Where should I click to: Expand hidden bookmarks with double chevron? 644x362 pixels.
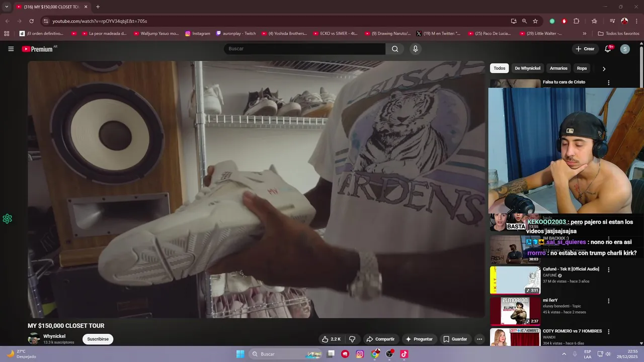point(584,34)
